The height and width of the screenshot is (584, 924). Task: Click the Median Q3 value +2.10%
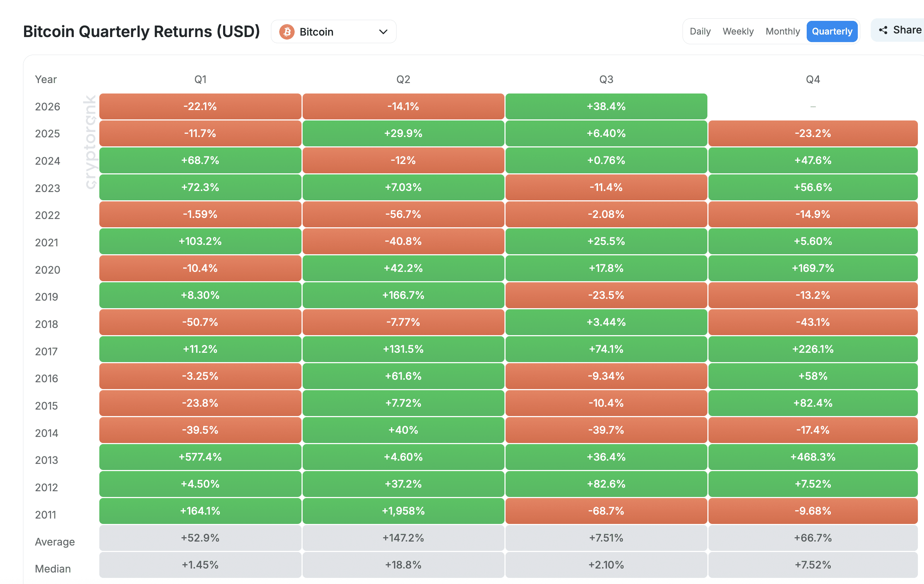pyautogui.click(x=606, y=565)
